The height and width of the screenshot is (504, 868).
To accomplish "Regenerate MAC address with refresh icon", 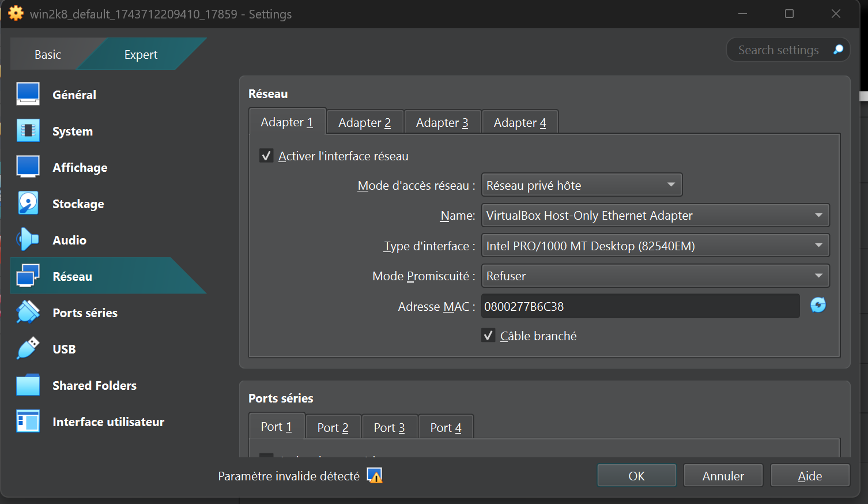I will (818, 305).
